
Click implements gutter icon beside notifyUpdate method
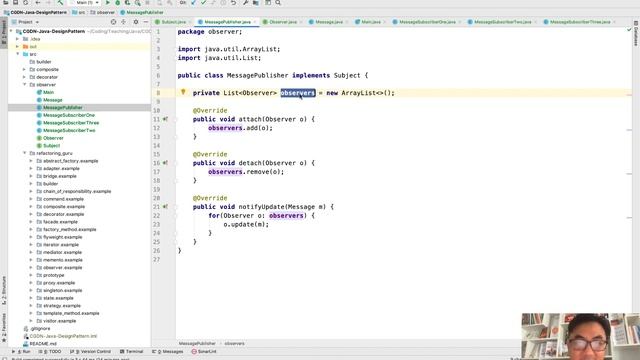pos(165,207)
